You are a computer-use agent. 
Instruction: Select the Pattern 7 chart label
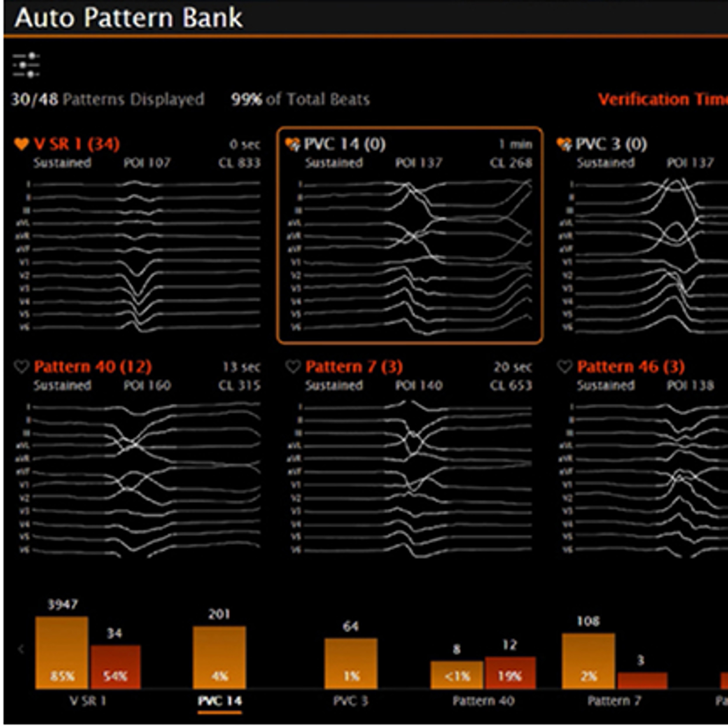point(615,701)
